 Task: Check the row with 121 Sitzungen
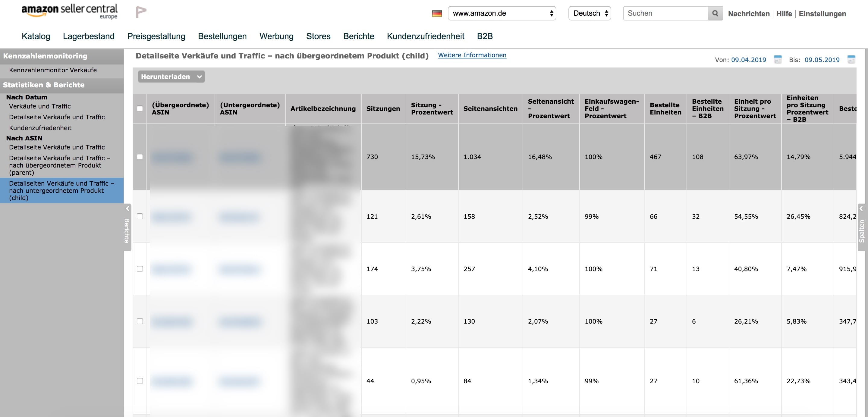click(x=140, y=216)
